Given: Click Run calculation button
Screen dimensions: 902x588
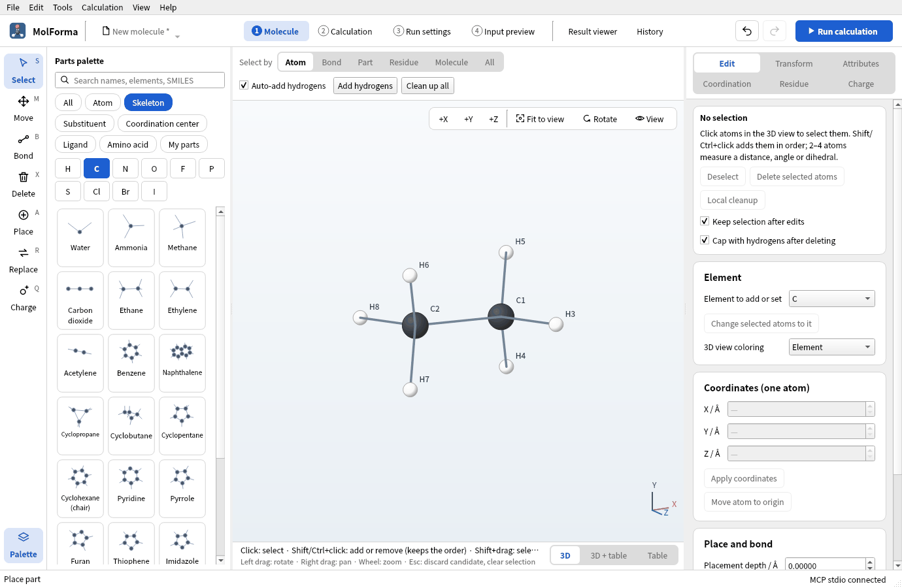Looking at the screenshot, I should [844, 31].
